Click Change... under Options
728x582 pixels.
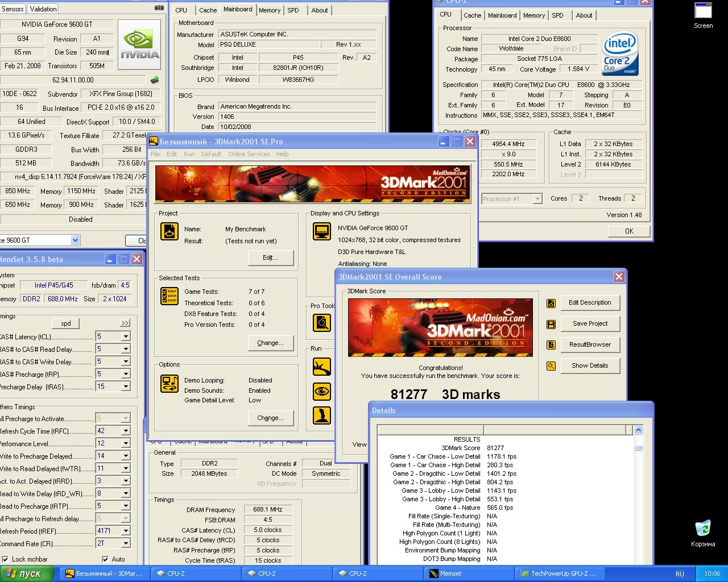(x=271, y=418)
